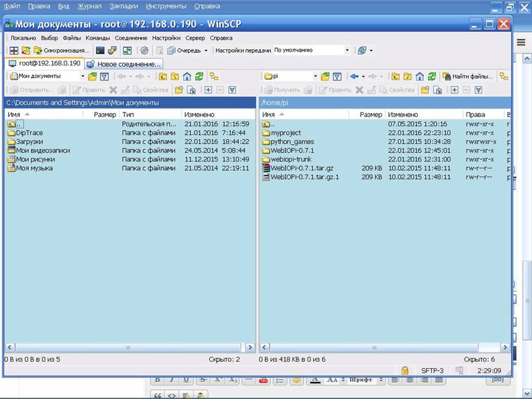
Task: Click the local panel horizontal scrollbar
Action: pyautogui.click(x=128, y=347)
